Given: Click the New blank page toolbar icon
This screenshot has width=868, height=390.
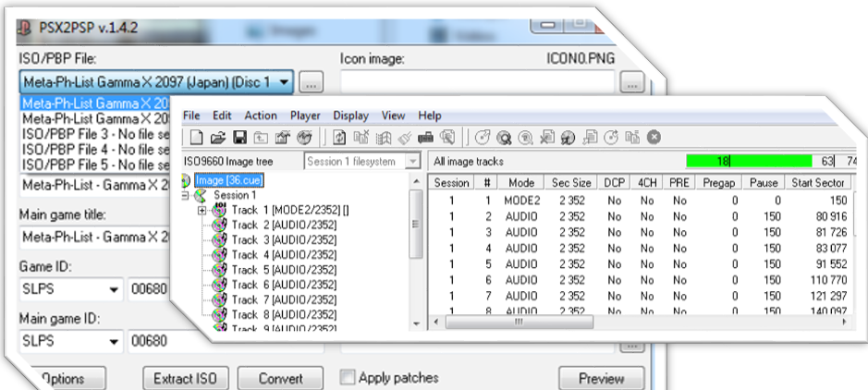Looking at the screenshot, I should (x=197, y=137).
